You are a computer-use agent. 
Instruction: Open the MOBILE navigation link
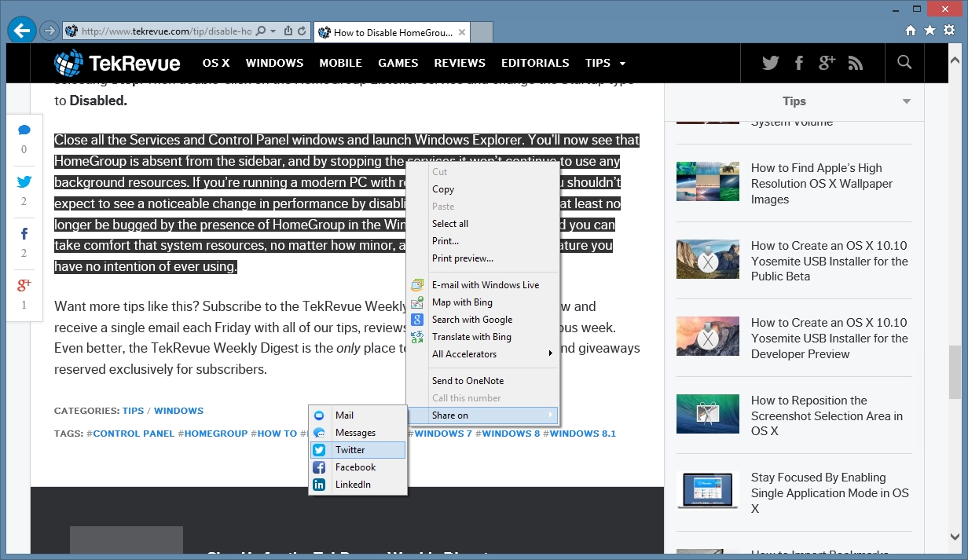(x=341, y=63)
